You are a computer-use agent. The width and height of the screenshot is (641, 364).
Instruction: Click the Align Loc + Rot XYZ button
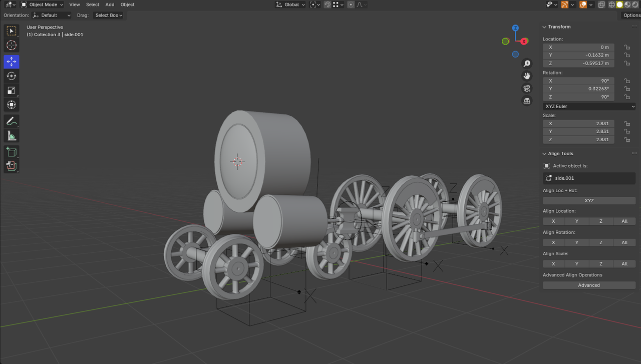click(x=589, y=200)
